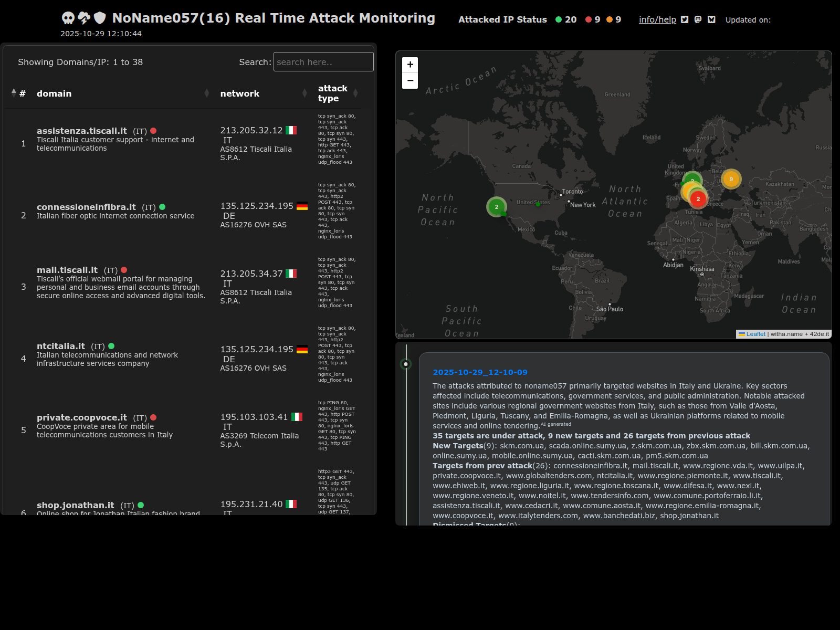
Task: Open the info/help link
Action: (657, 19)
